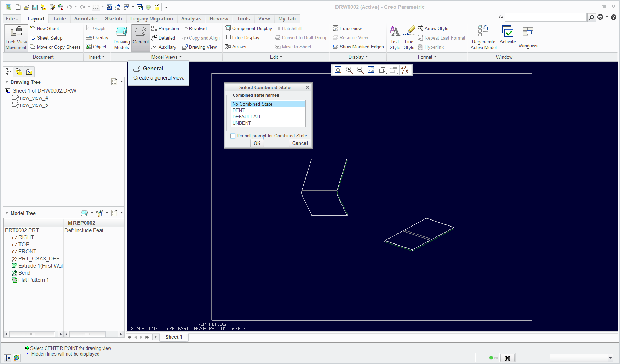
Task: Click the search magnifier icon
Action: (x=591, y=17)
